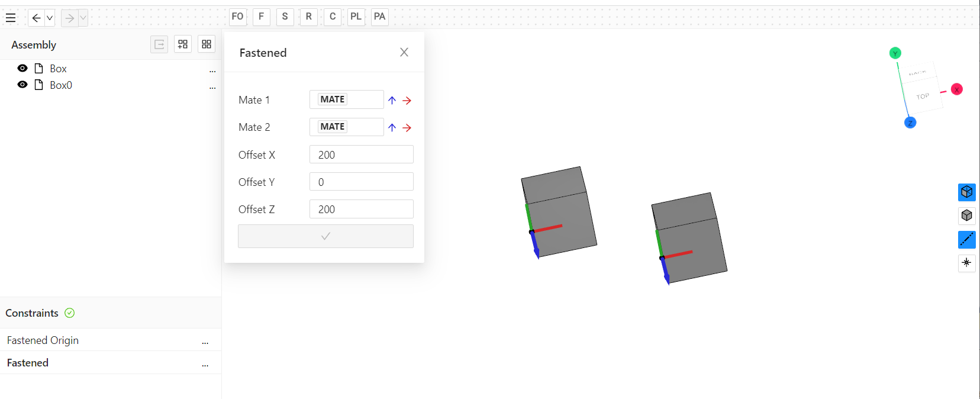Screen dimensions: 980x399
Task: Click the starburst icon on right toolbar
Action: (x=966, y=262)
